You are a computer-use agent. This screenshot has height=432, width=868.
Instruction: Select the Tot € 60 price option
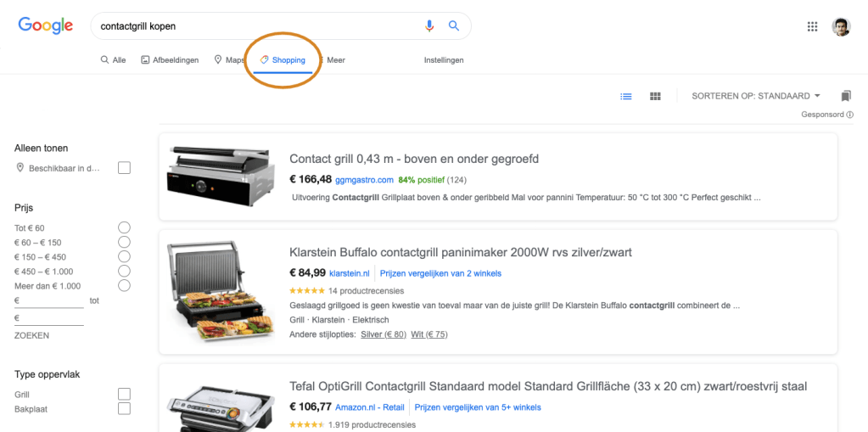124,227
